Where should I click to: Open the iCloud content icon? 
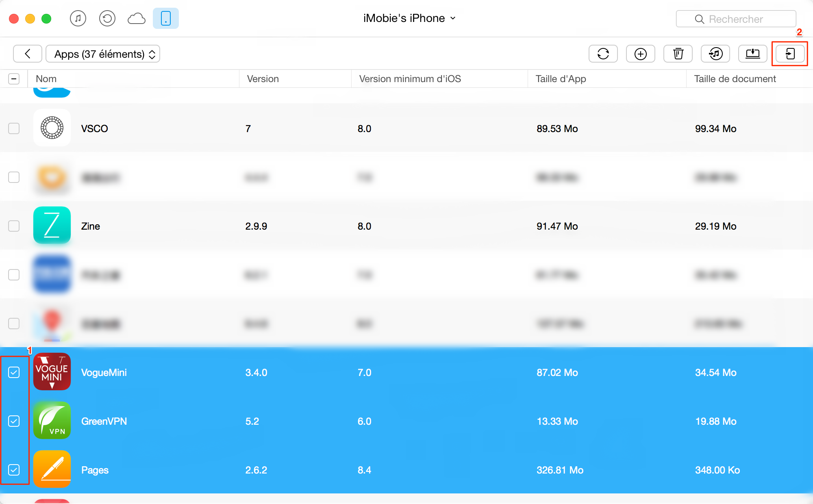137,19
